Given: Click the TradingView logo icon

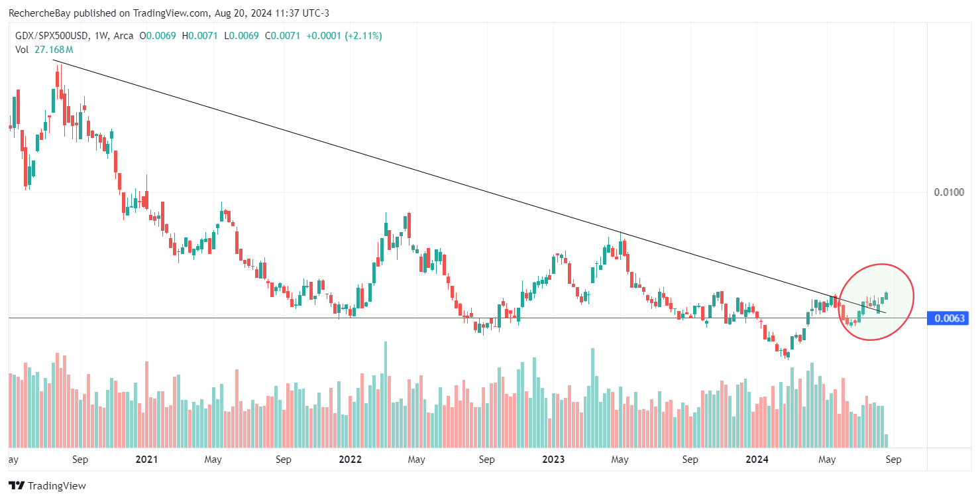Looking at the screenshot, I should pos(16,485).
